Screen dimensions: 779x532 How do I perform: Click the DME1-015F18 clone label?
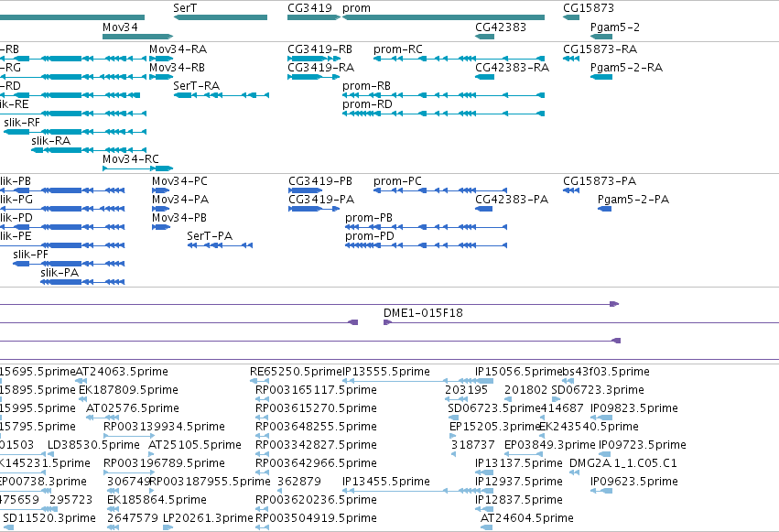(x=423, y=313)
